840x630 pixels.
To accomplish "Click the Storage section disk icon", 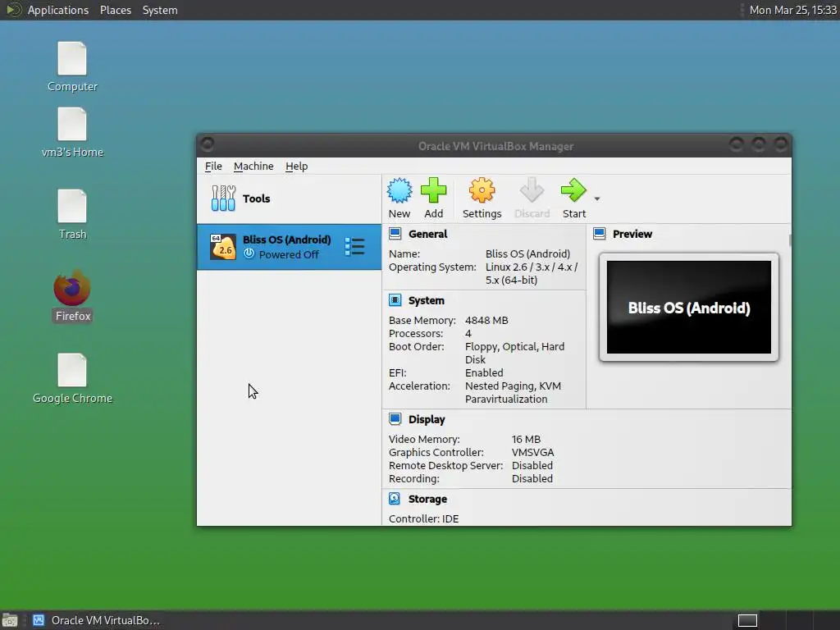I will (395, 499).
